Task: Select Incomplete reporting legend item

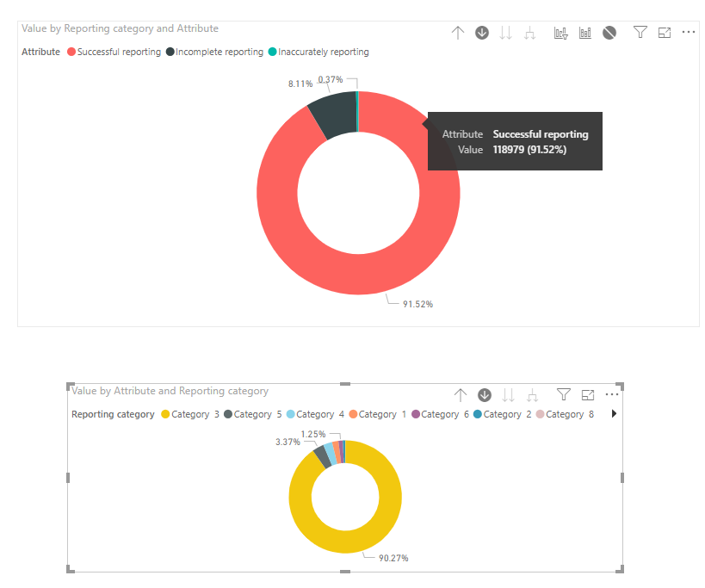Action: point(214,52)
